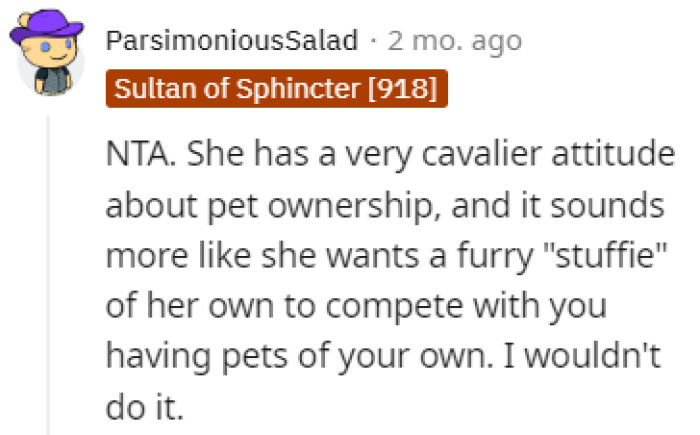700x435 pixels.
Task: Collapse the comment using the thread line
Action: tap(47, 270)
